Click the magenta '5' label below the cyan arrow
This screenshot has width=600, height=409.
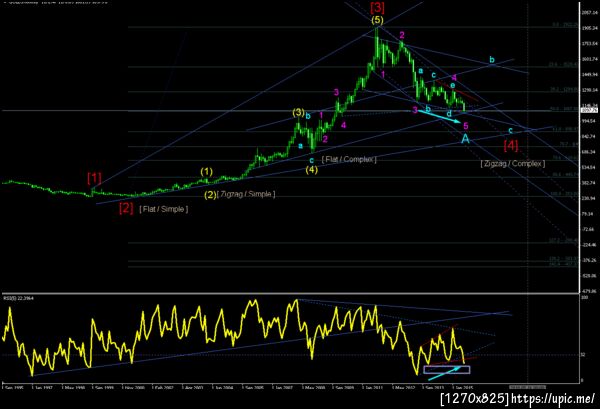466,126
